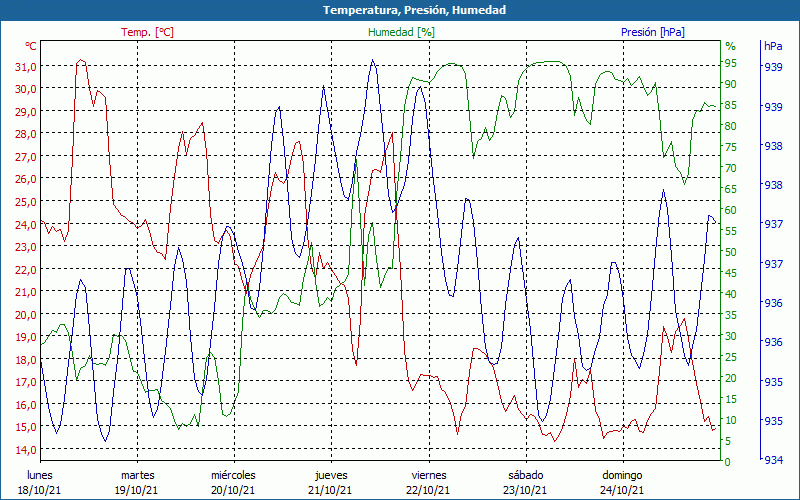Click the 'jueves' day label

[x=331, y=476]
